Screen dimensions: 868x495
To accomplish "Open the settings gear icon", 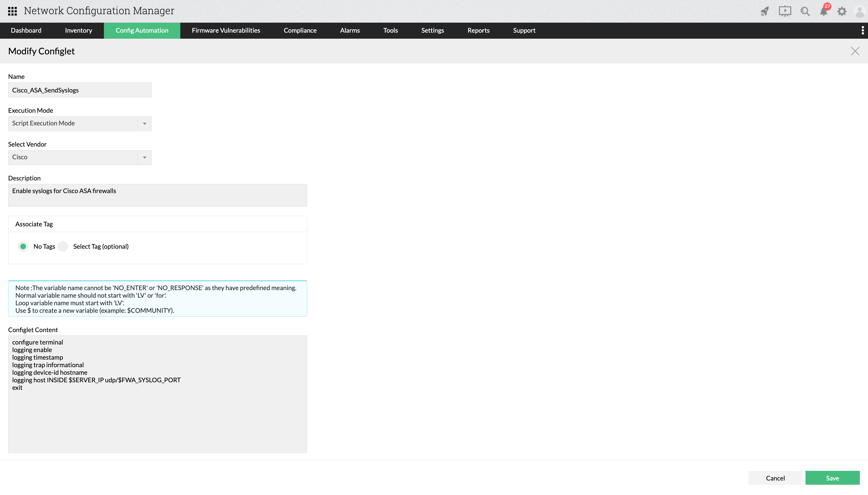I will 842,11.
